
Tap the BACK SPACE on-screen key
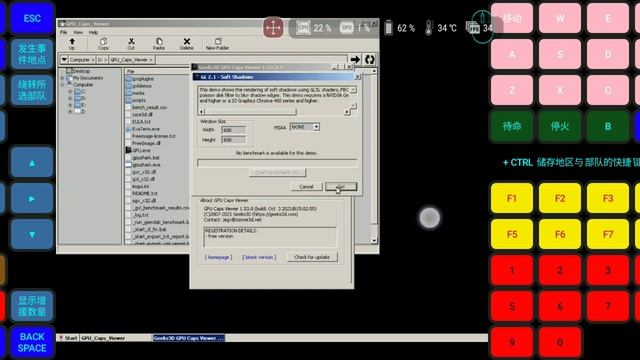tap(32, 342)
